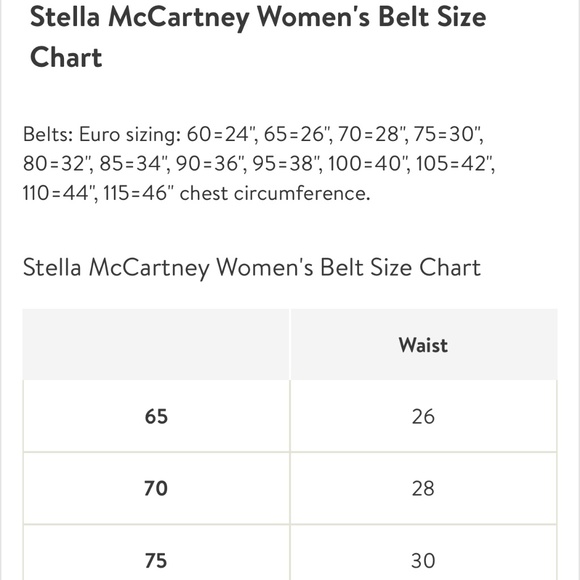Screen dimensions: 580x580
Task: Click the text "105=42" in the paragraph
Action: click(x=454, y=163)
